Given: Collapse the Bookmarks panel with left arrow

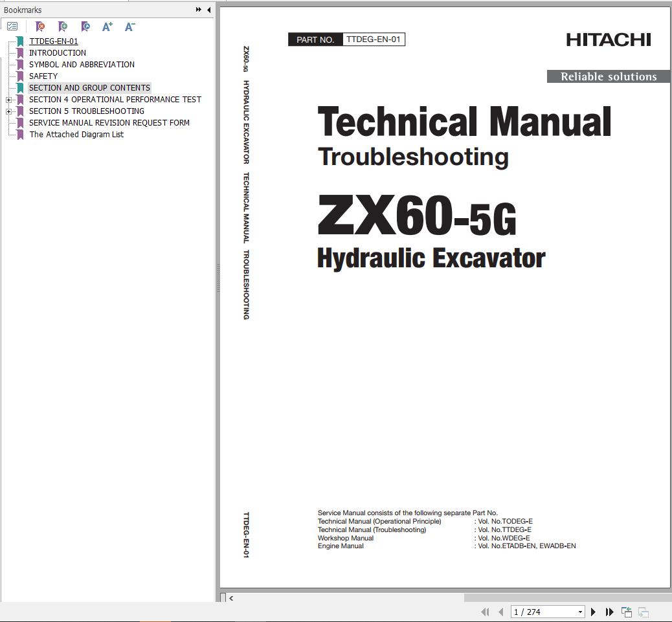Looking at the screenshot, I should coord(208,10).
